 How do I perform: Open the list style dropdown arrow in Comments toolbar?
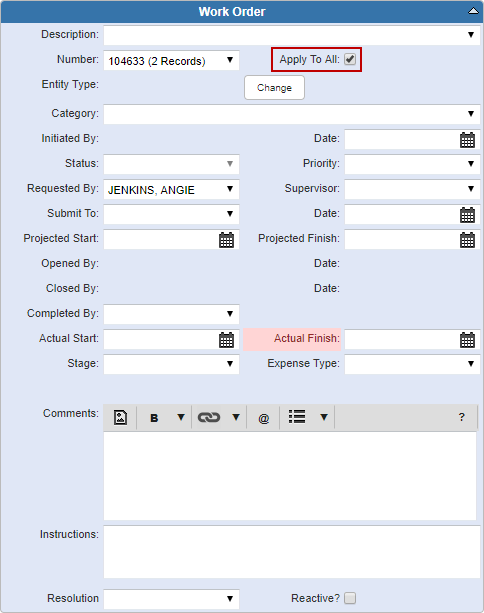pos(324,417)
